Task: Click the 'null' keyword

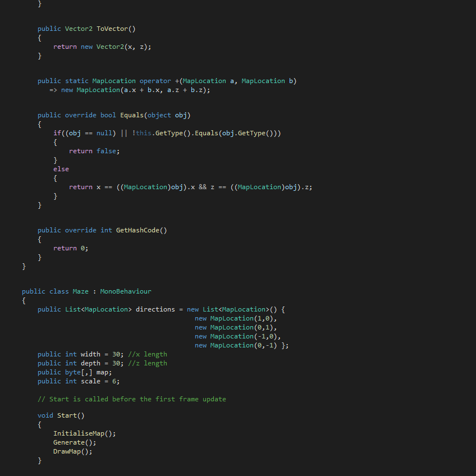Action: pyautogui.click(x=104, y=133)
